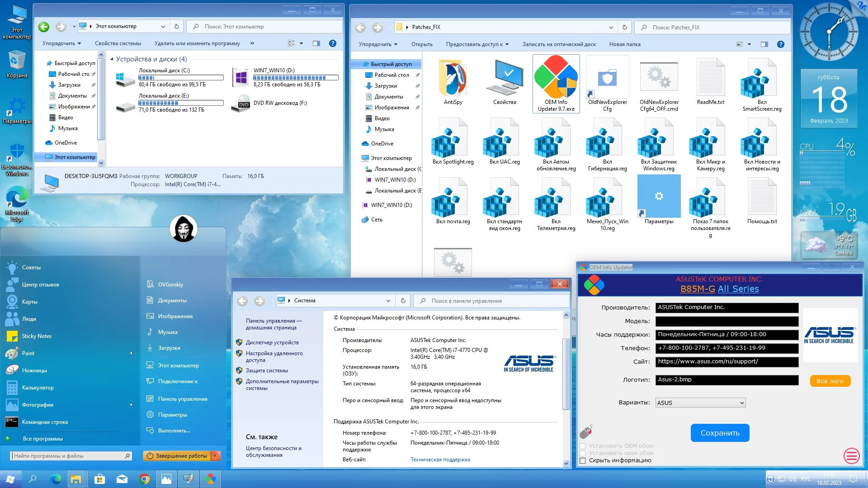The width and height of the screenshot is (868, 488).
Task: Check the Скрыть информацию checkbox
Action: coord(583,460)
